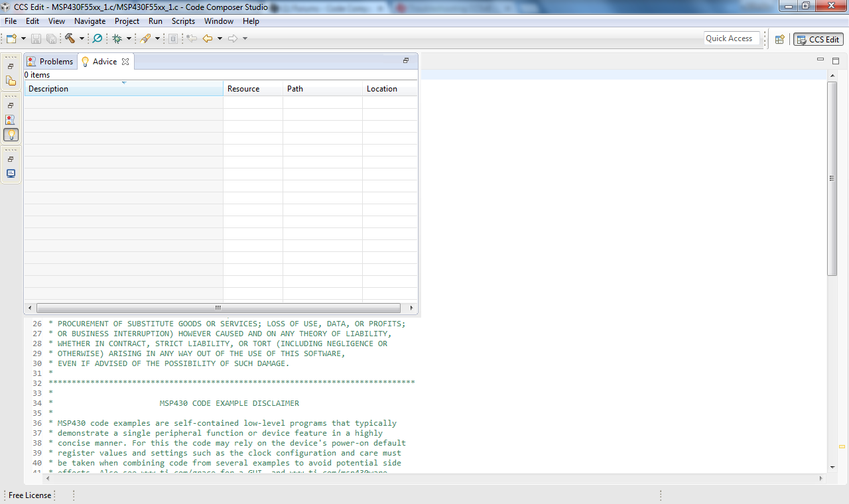The height and width of the screenshot is (504, 849).
Task: Click the yellow overview ruler marker
Action: pos(842,447)
